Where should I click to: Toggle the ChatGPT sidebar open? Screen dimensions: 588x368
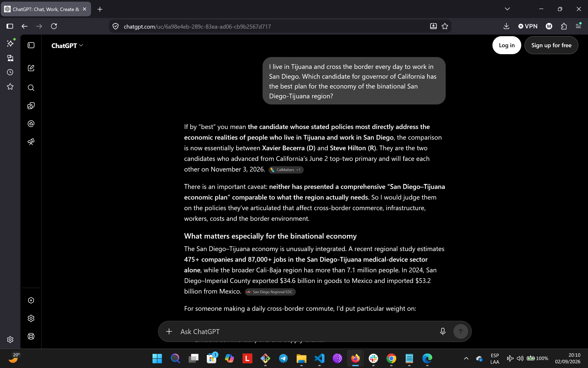click(31, 45)
